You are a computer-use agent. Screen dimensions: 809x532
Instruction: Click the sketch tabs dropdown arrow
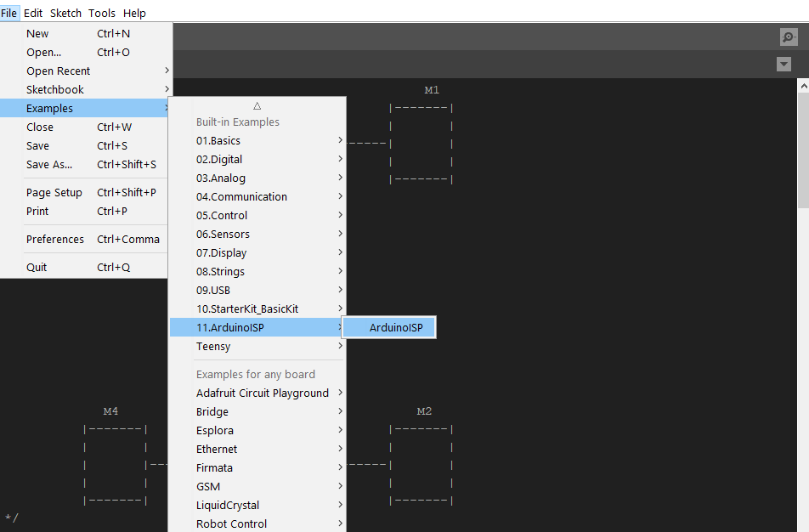point(784,64)
